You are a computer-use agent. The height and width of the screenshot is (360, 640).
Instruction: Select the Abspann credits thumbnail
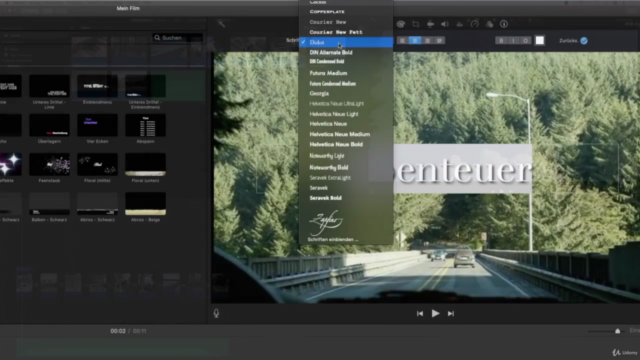[x=145, y=125]
